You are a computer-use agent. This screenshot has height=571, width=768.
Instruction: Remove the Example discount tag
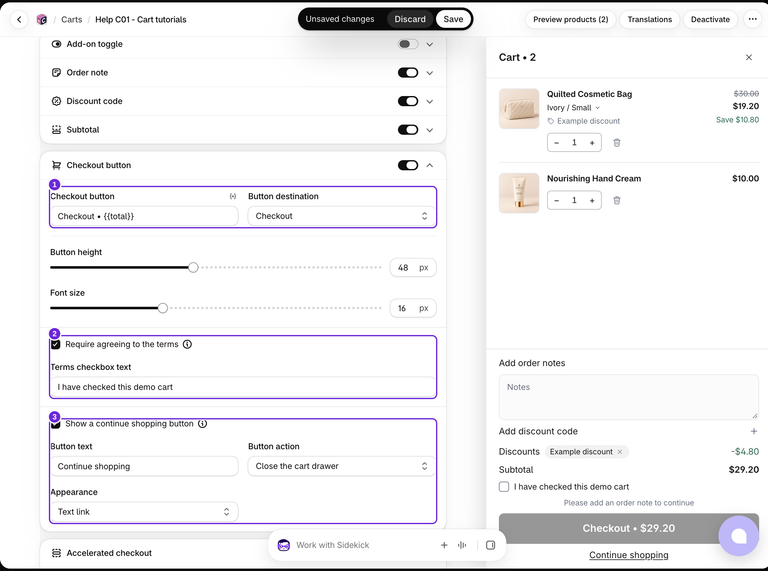(x=620, y=452)
